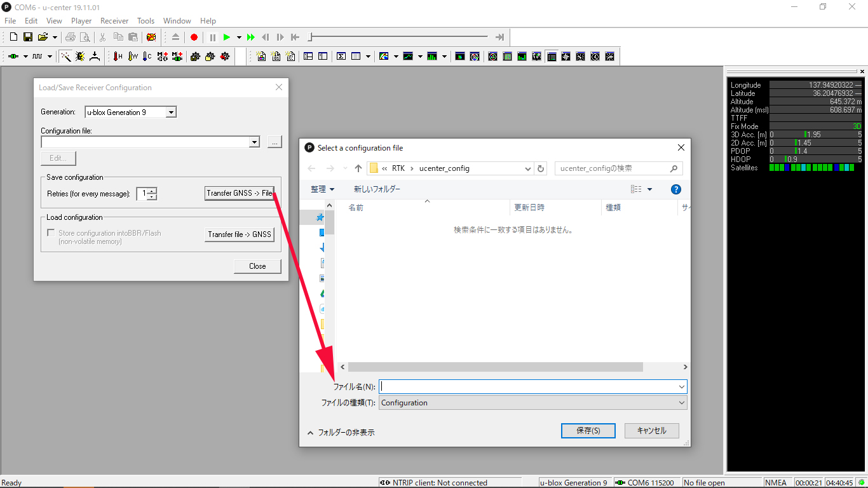Click the ... browse button for Configuration file
Viewport: 868px width, 488px height.
tap(274, 142)
